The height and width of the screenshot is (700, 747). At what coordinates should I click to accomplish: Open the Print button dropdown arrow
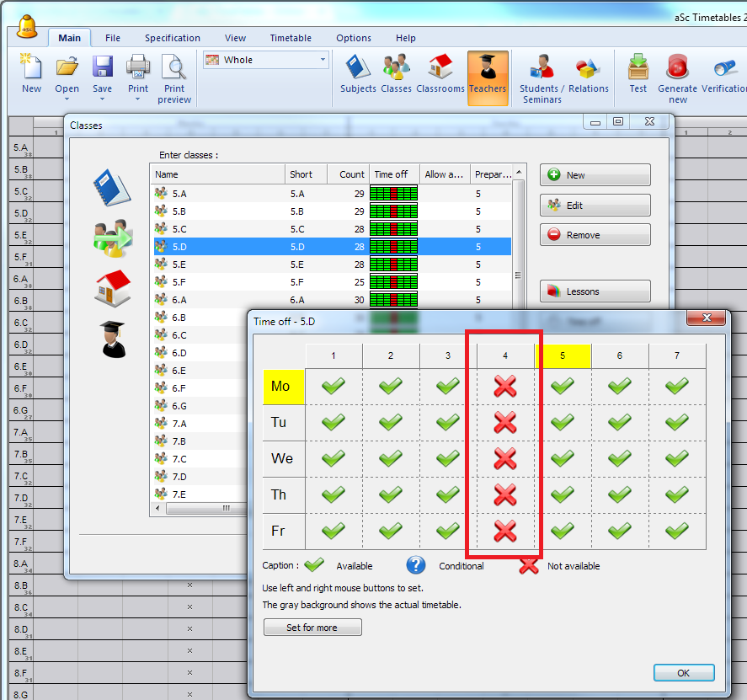[137, 99]
